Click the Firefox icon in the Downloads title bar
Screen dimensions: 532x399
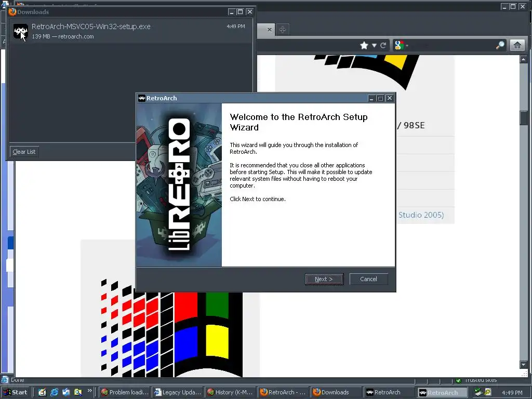coord(12,12)
